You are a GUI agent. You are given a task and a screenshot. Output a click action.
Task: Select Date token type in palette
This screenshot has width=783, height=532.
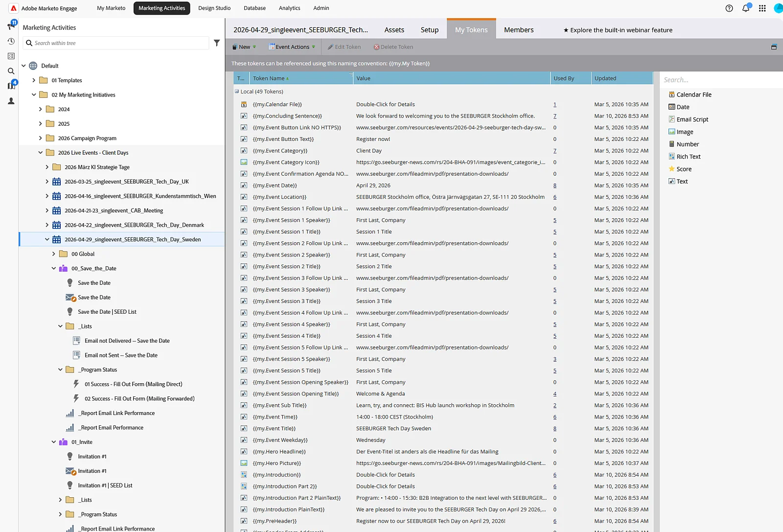coord(679,107)
